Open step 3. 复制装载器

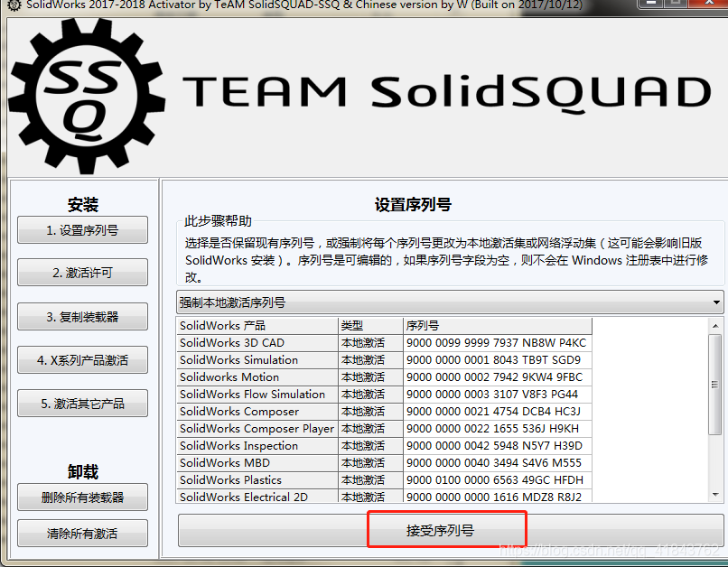(82, 316)
